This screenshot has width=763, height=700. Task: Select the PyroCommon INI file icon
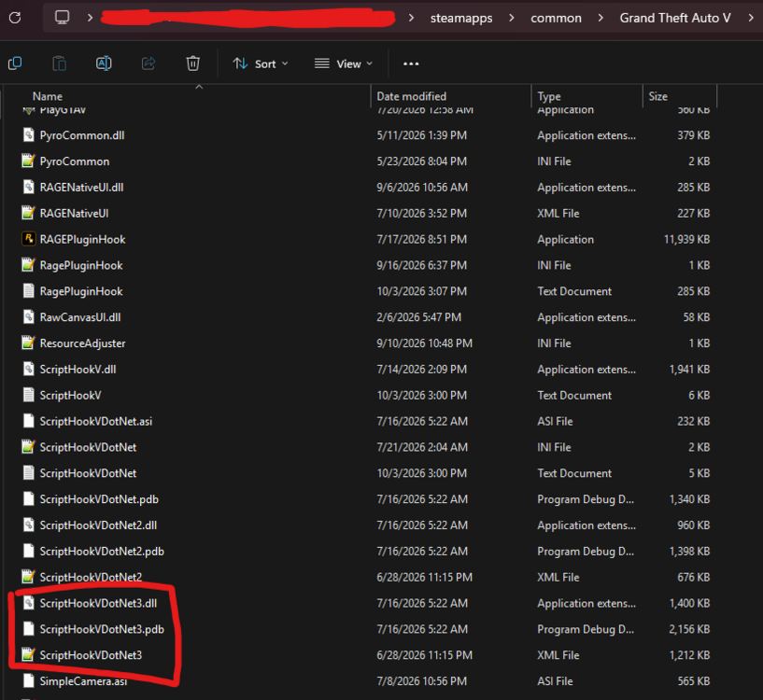point(29,161)
